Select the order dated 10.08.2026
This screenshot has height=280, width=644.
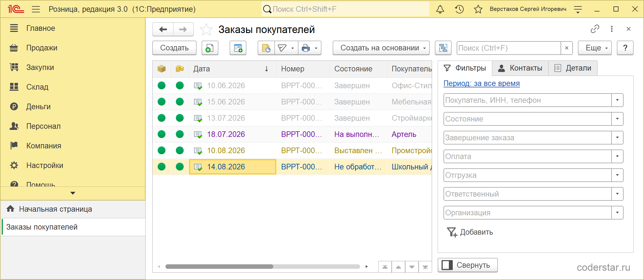point(292,151)
